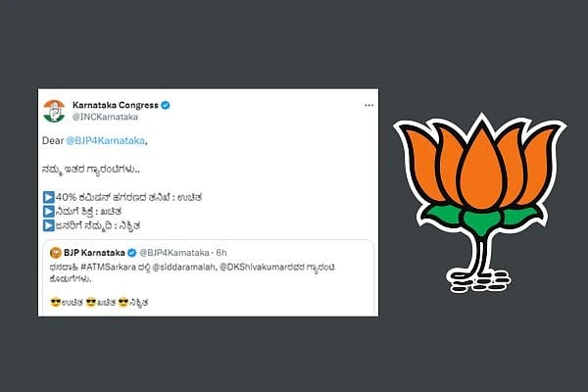
Task: Open the @DKShivakumar mention
Action: [x=257, y=268]
